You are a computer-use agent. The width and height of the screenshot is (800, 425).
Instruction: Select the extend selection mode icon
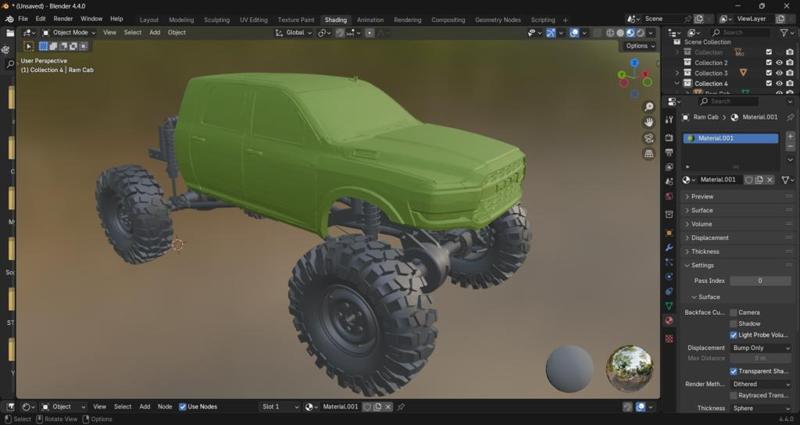(54, 46)
